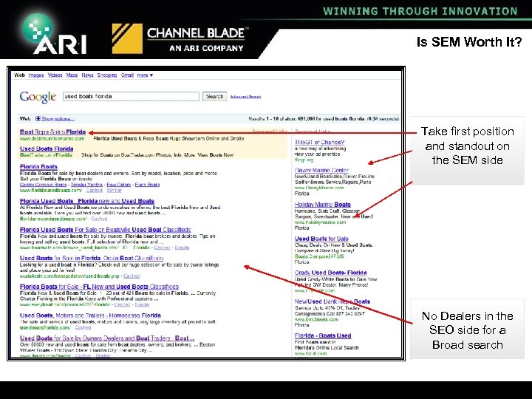Screen dimensions: 532x399
Task: Click the 'No Dealers in the SEO side' callout
Action: click(x=467, y=329)
